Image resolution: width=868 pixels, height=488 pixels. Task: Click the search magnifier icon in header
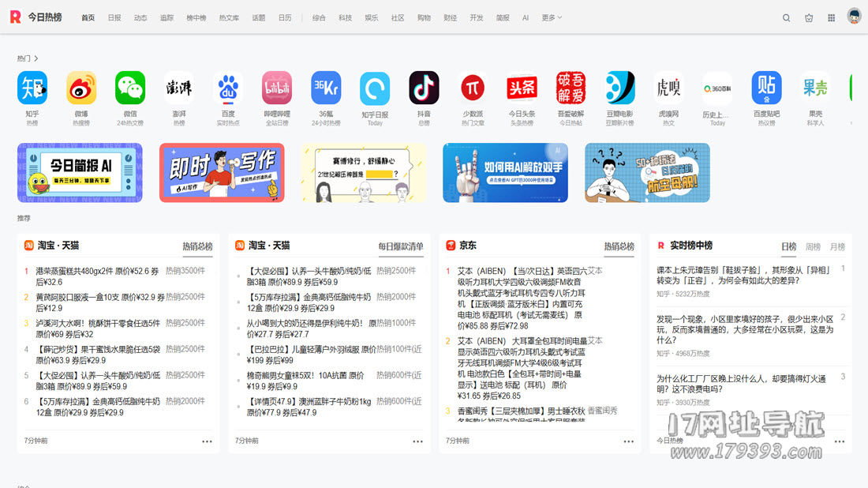point(786,17)
